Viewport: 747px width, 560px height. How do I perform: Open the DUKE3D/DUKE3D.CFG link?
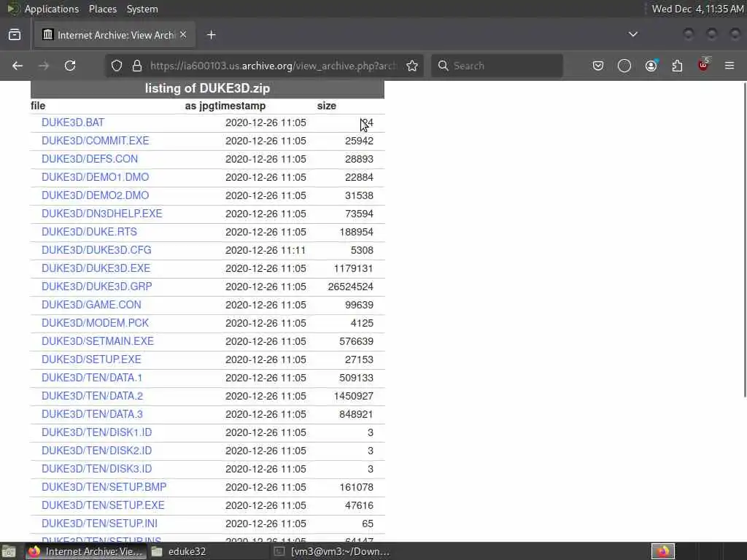96,250
